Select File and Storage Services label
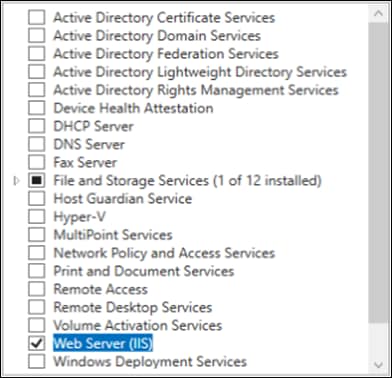Viewport: 392px width, 378px height. click(x=187, y=181)
